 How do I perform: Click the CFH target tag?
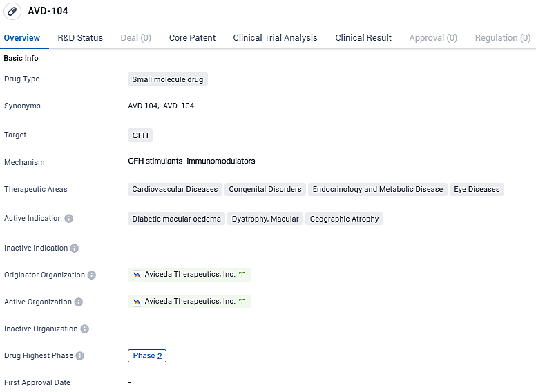[140, 135]
